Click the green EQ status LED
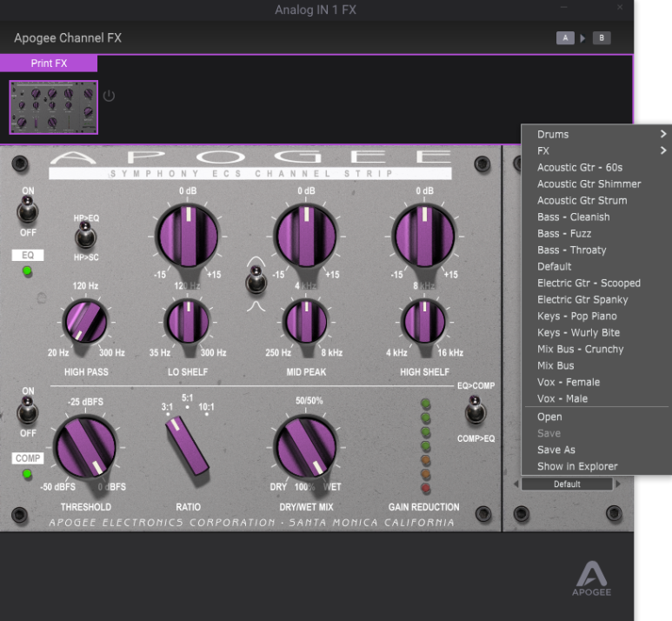Viewport: 672px width, 621px height. pyautogui.click(x=27, y=271)
